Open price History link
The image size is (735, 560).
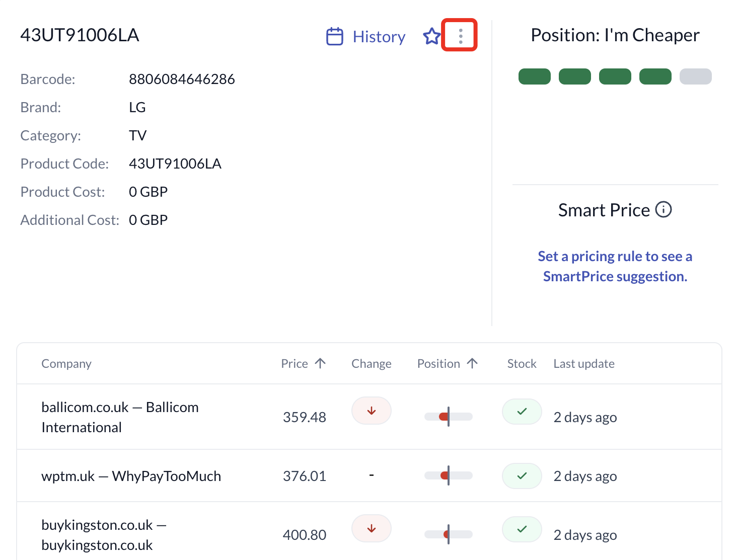coord(379,37)
